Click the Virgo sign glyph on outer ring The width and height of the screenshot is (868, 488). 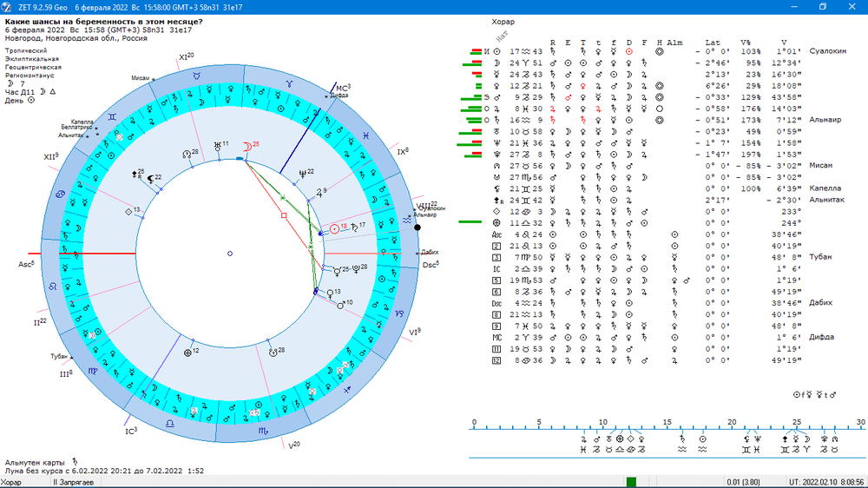click(93, 371)
